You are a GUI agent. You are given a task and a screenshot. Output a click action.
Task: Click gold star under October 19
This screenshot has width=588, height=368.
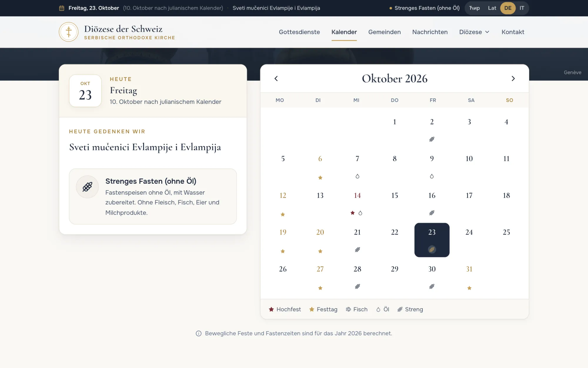coord(283,251)
